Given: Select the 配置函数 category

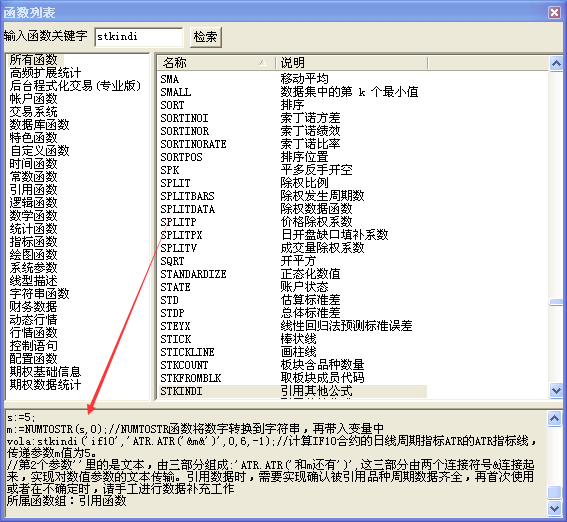Looking at the screenshot, I should (x=34, y=359).
